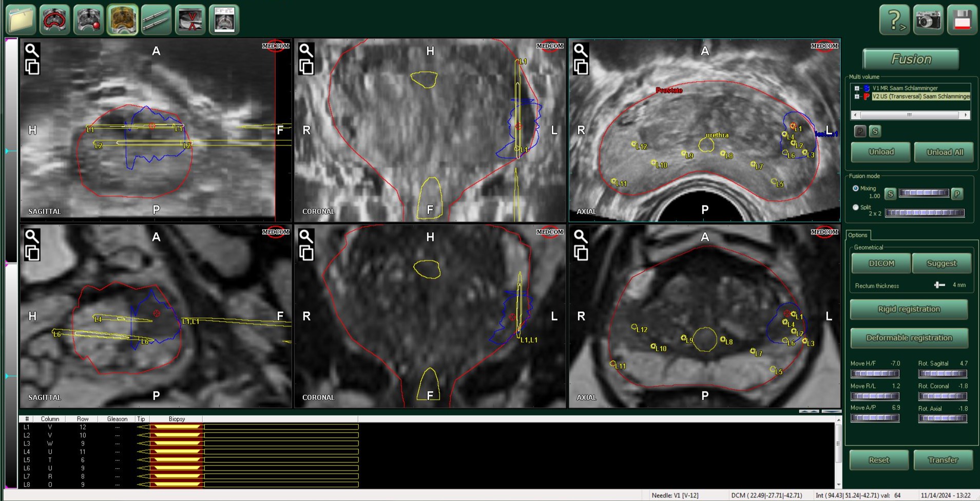
Task: Run Rigid registration
Action: 909,309
